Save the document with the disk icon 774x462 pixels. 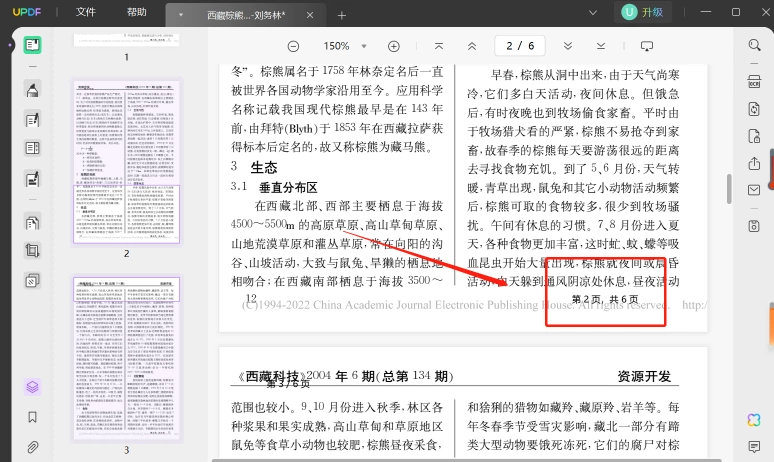click(x=754, y=226)
